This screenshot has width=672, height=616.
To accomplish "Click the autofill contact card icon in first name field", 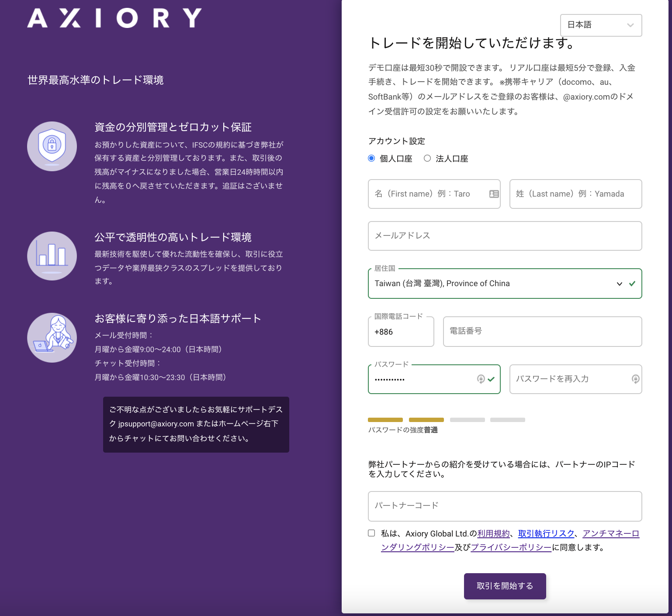I will click(x=494, y=194).
